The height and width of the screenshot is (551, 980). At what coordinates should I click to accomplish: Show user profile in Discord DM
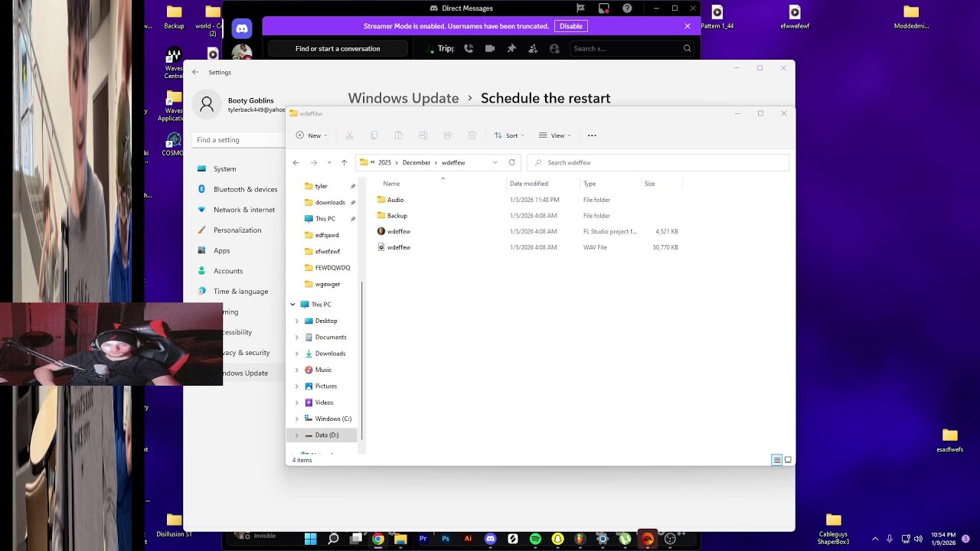point(554,48)
